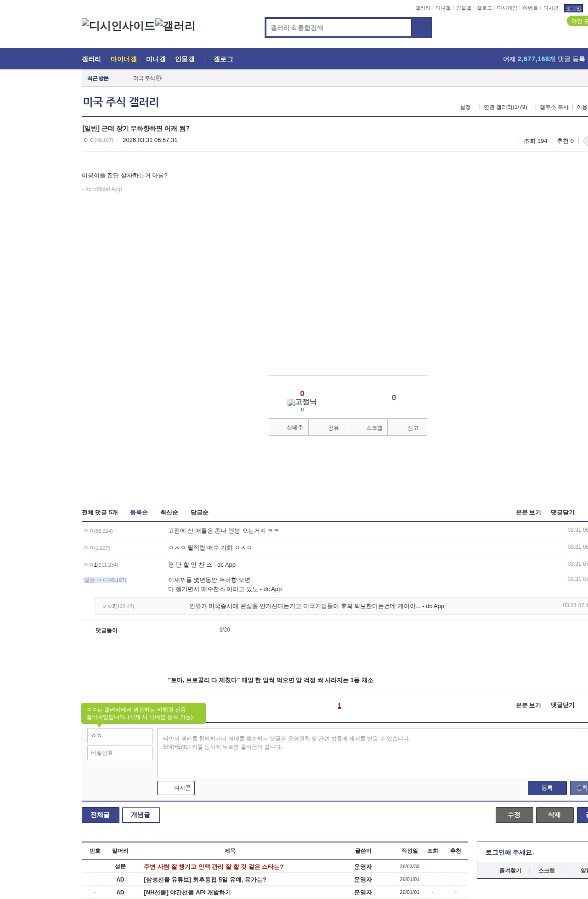Toggle the green 야간 모드 switch
Viewport: 588px width, 899px height.
click(x=578, y=21)
